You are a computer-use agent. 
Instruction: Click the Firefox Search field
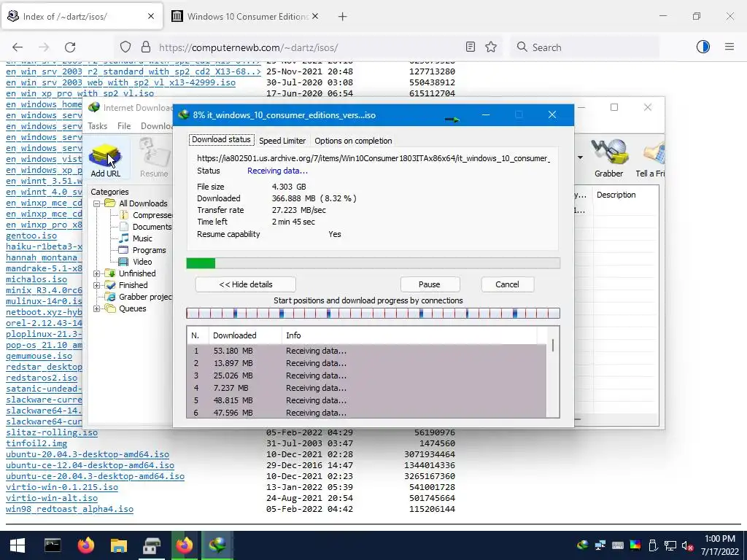coord(585,47)
